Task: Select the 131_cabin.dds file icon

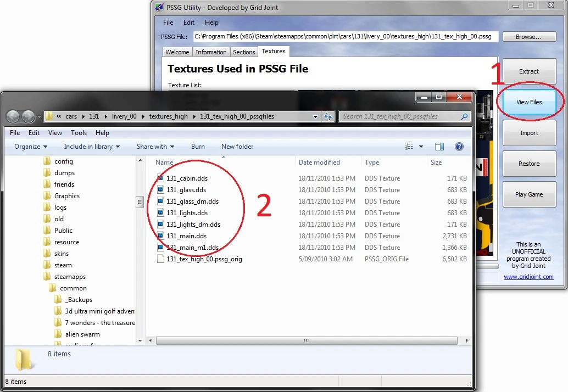Action: [x=160, y=178]
